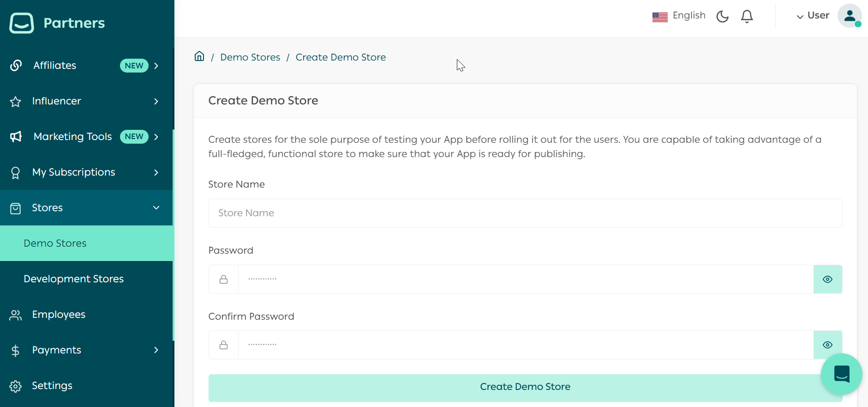Focus the Confirm Password input field
Image resolution: width=868 pixels, height=407 pixels.
(x=526, y=345)
